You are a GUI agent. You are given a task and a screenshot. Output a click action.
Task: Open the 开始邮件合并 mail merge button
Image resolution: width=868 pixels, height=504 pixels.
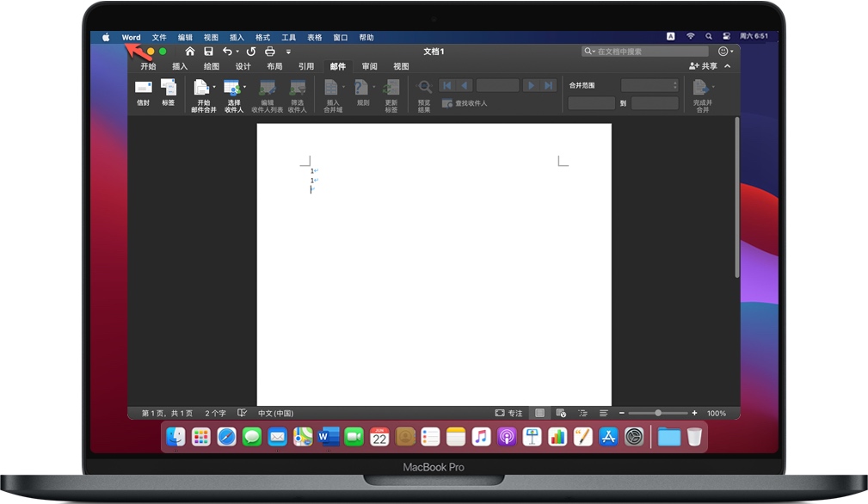pos(201,89)
